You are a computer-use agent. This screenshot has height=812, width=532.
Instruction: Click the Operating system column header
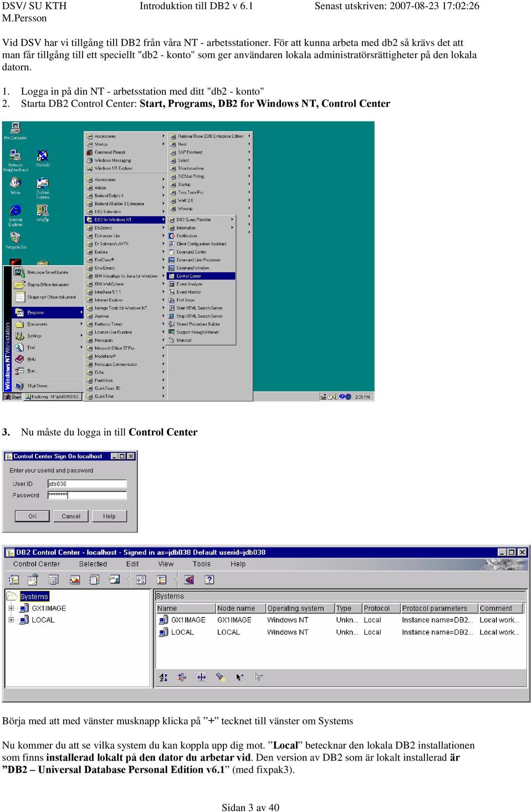[x=299, y=608]
